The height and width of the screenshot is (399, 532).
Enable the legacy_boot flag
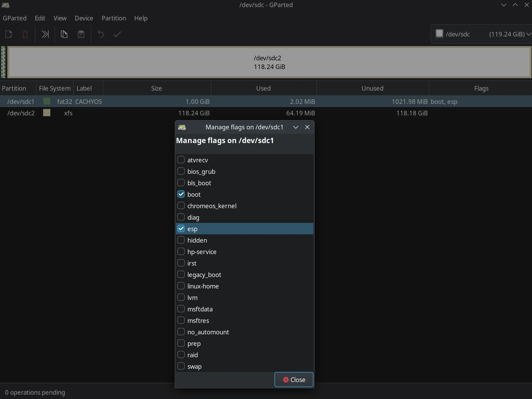click(181, 274)
